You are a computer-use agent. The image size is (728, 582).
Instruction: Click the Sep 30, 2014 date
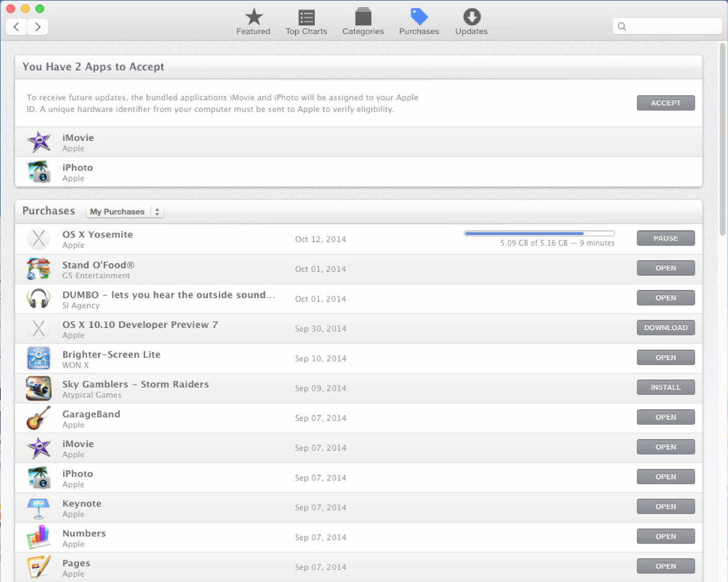pos(320,329)
